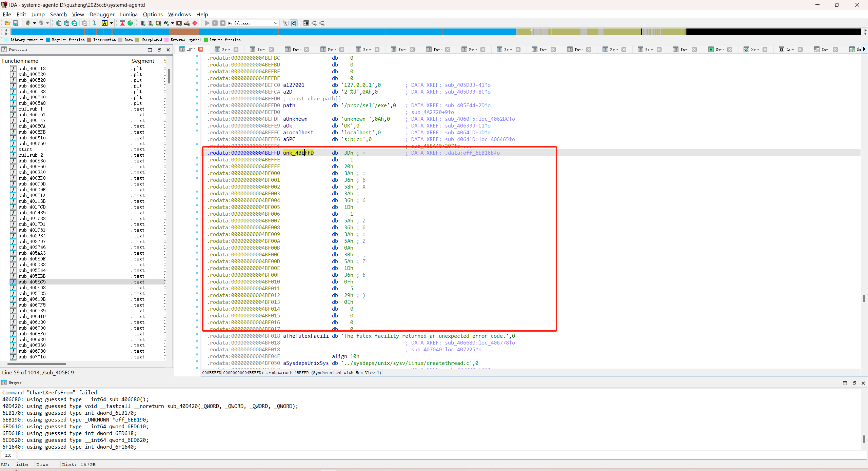This screenshot has height=471, width=868.
Task: Click the yellow A text style icon
Action: click(105, 23)
